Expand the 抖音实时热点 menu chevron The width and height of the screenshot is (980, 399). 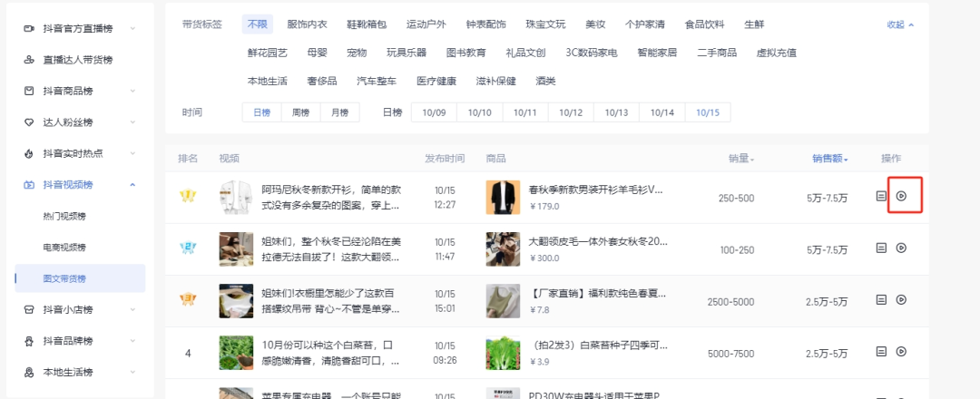(132, 153)
